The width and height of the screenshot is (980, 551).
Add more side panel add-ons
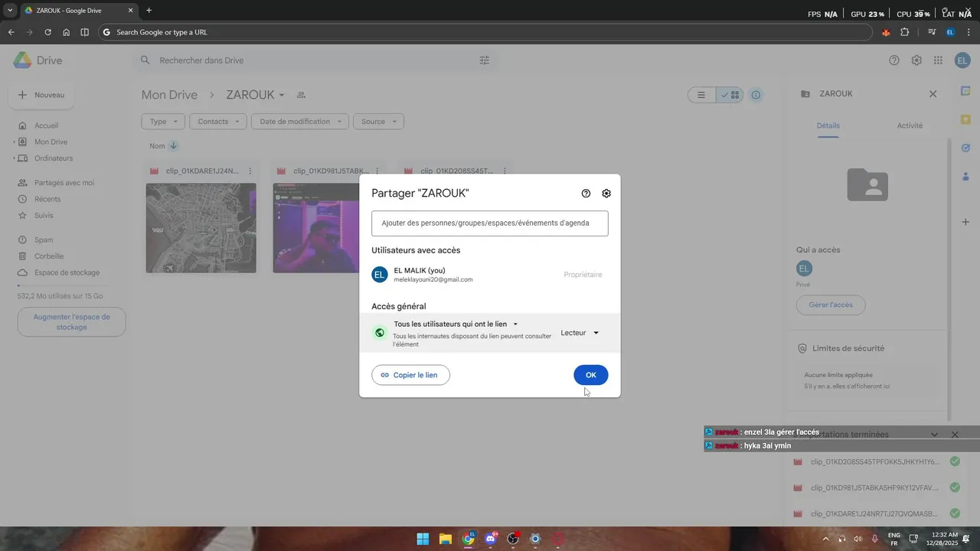click(965, 221)
